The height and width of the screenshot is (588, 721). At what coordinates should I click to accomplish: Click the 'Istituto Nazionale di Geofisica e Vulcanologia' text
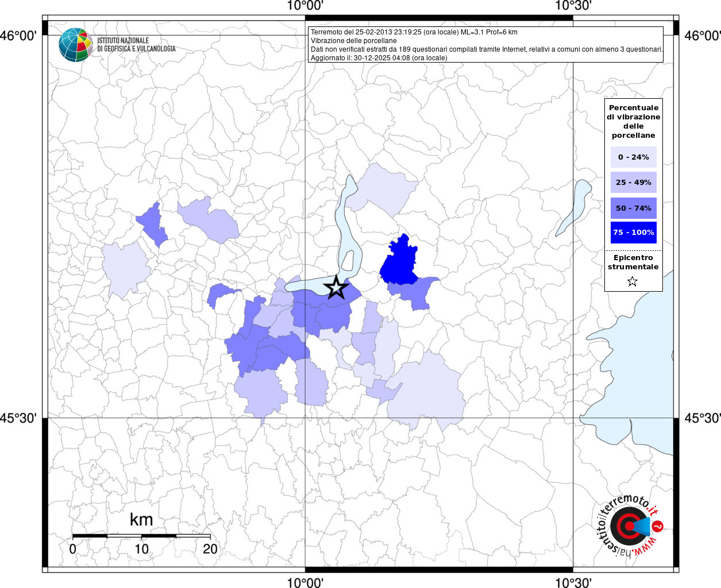click(x=136, y=45)
